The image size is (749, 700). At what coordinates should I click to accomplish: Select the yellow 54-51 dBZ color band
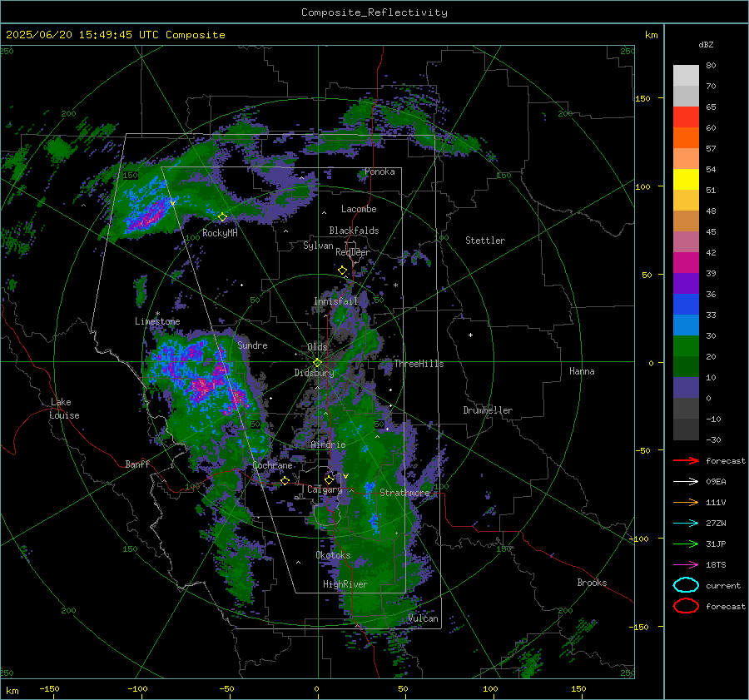pyautogui.click(x=686, y=180)
